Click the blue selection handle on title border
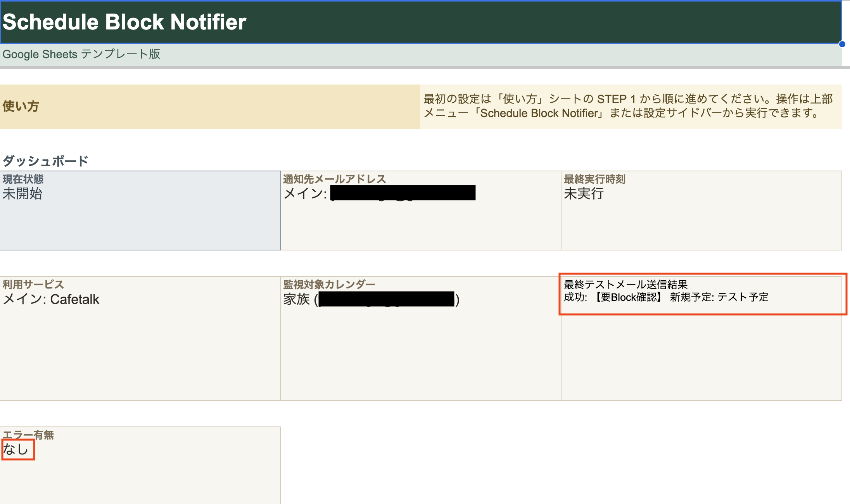Viewport: 850px width, 504px height. [x=841, y=44]
